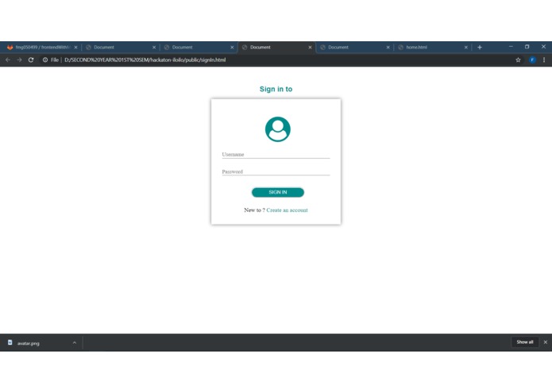The height and width of the screenshot is (392, 552).
Task: Select the first Document tab after GitLab
Action: (120, 47)
